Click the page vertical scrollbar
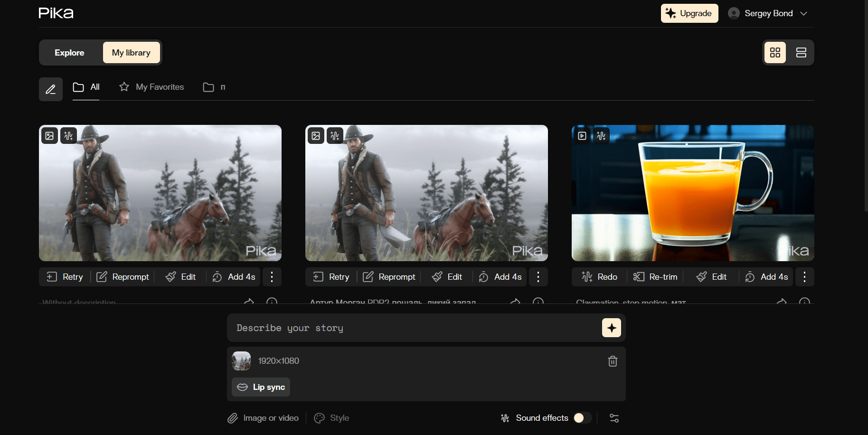This screenshot has width=868, height=435. 866,105
